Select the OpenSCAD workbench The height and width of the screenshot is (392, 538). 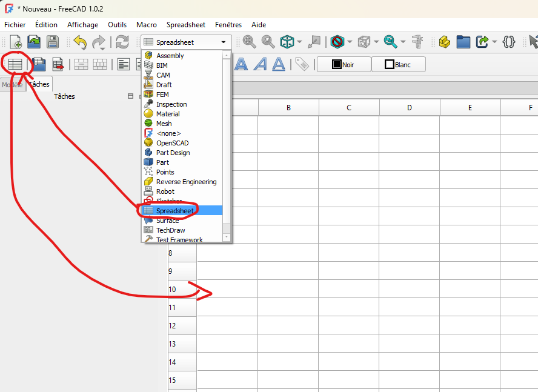(182, 143)
